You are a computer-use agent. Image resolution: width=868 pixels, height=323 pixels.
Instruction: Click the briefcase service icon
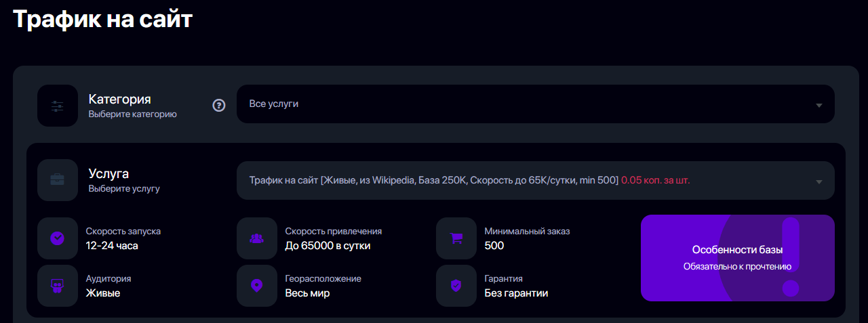pos(57,180)
